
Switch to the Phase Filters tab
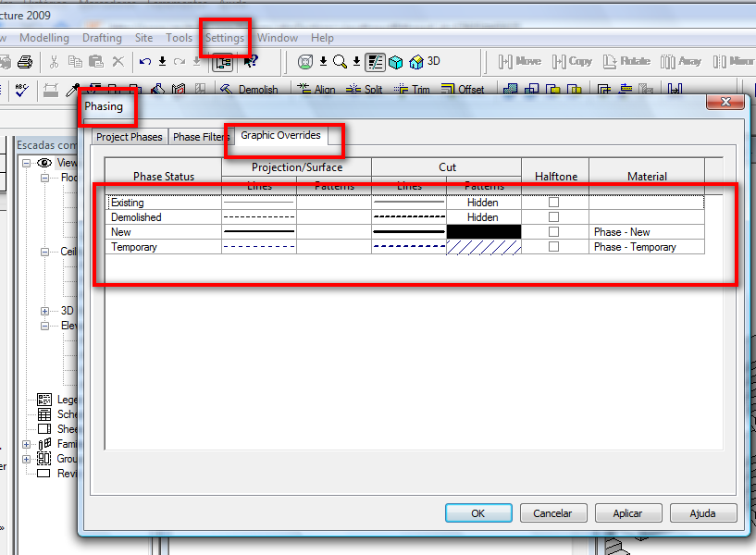201,137
